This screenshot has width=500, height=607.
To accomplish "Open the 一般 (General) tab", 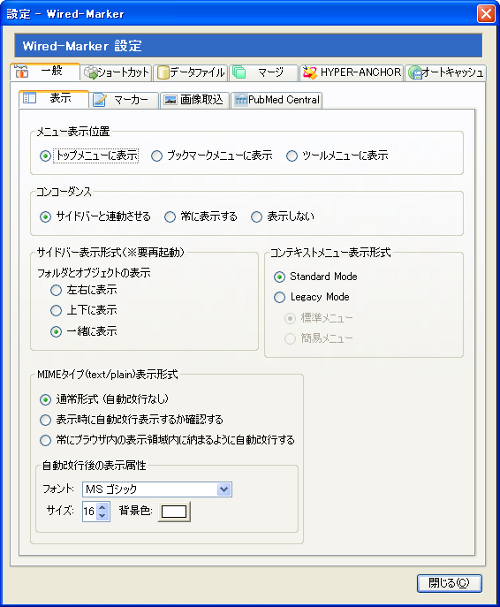I will pyautogui.click(x=45, y=72).
